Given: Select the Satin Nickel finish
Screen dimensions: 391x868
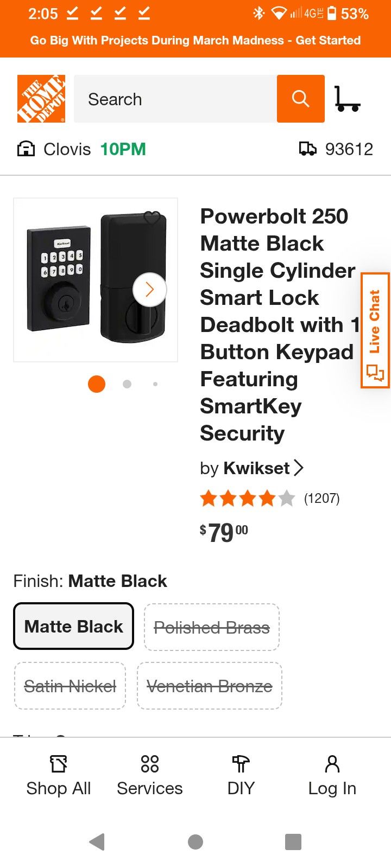Looking at the screenshot, I should 70,686.
